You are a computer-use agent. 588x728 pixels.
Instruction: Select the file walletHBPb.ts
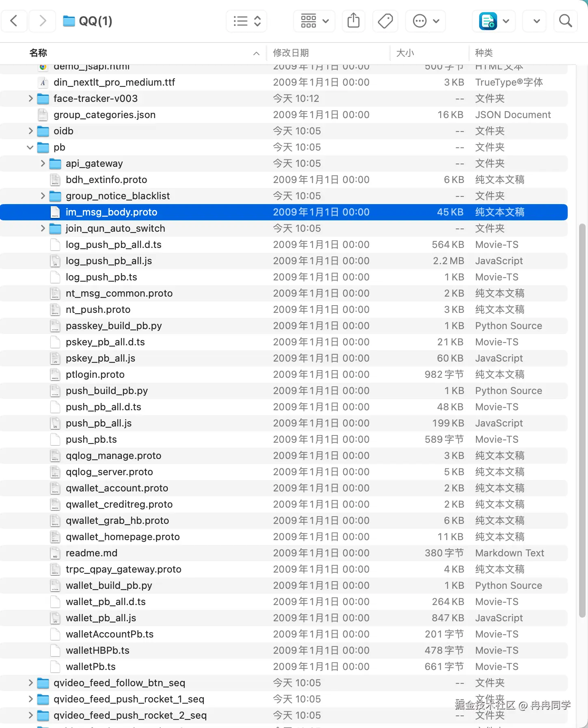(x=284, y=650)
